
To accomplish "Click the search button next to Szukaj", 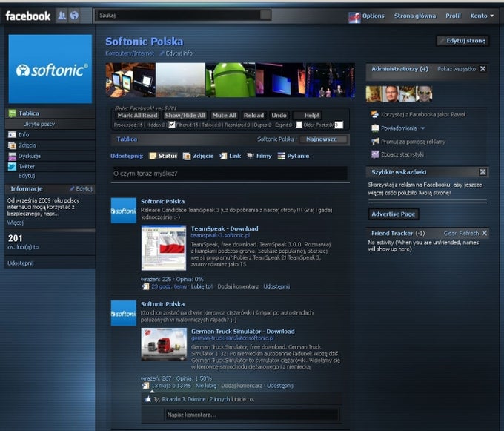I will [x=265, y=15].
